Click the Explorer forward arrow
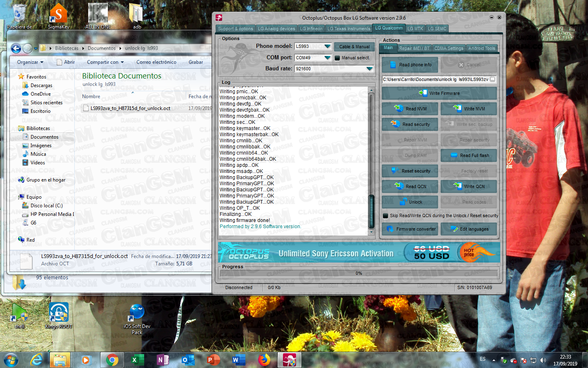The height and width of the screenshot is (368, 588). (27, 49)
